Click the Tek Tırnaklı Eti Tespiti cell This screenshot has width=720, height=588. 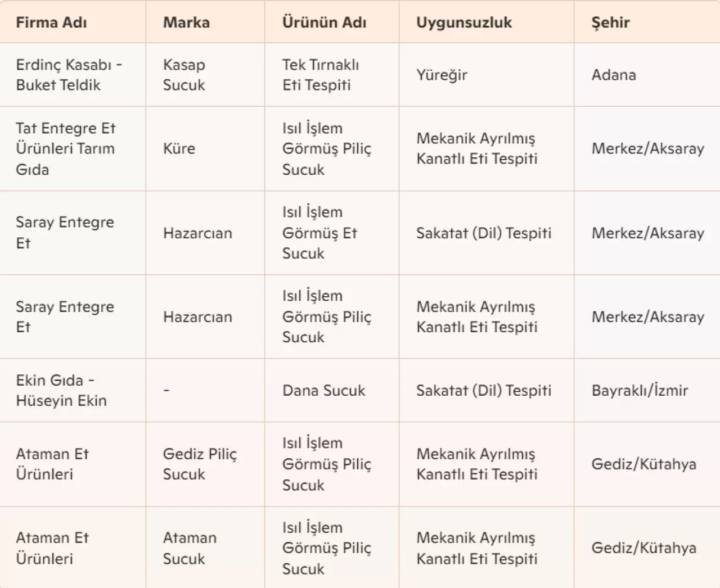click(x=321, y=75)
